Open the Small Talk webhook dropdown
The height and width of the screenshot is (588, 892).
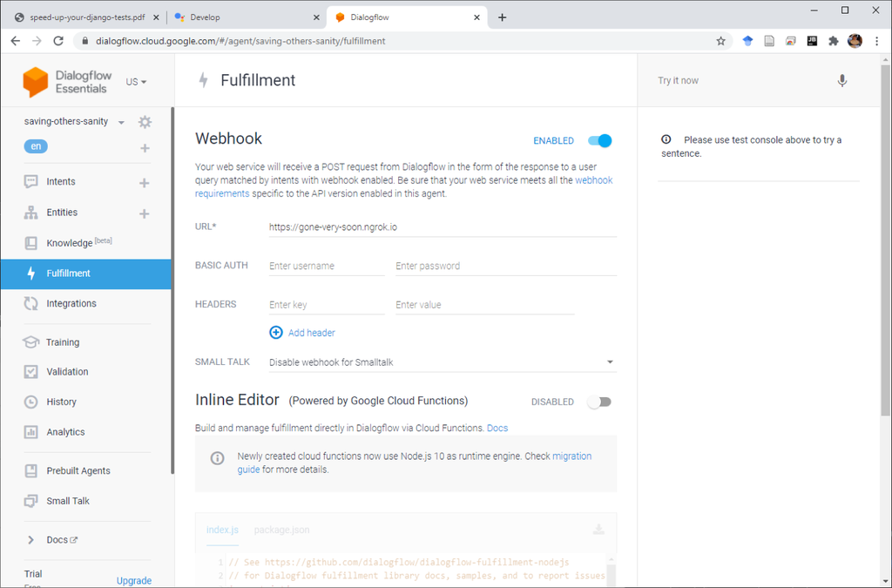(x=443, y=362)
